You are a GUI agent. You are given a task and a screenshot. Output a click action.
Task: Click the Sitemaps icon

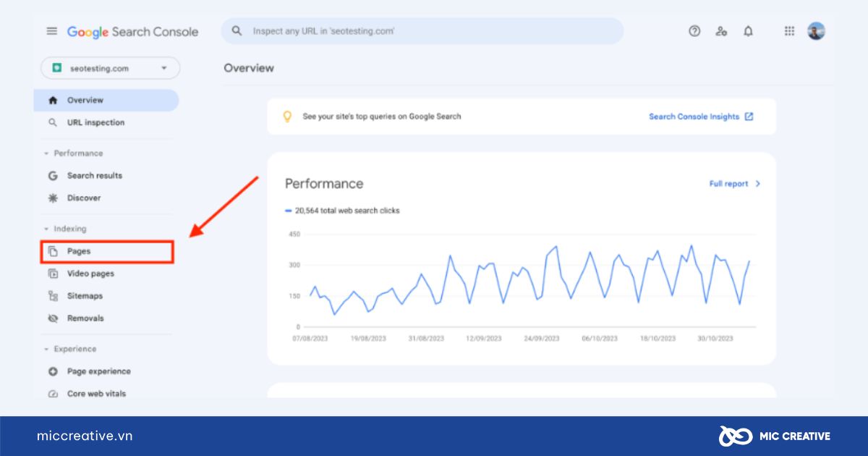(x=53, y=296)
